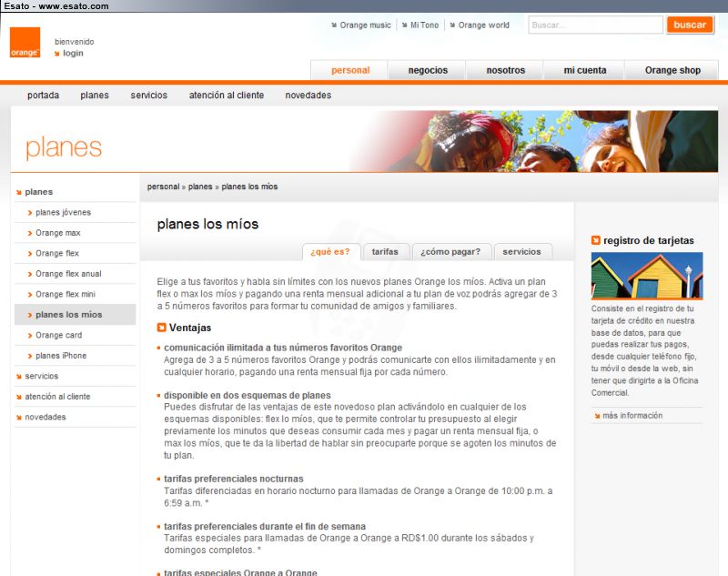Open the sidebar novedades section
728x576 pixels.
(76, 417)
